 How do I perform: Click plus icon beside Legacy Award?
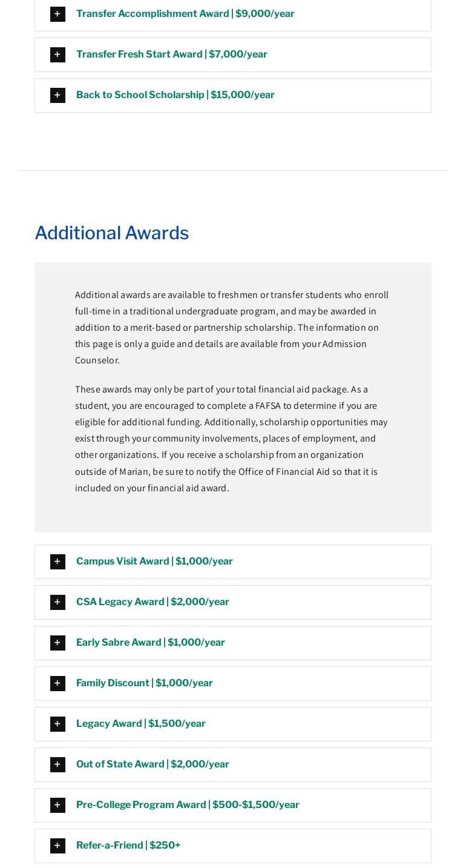click(x=57, y=724)
